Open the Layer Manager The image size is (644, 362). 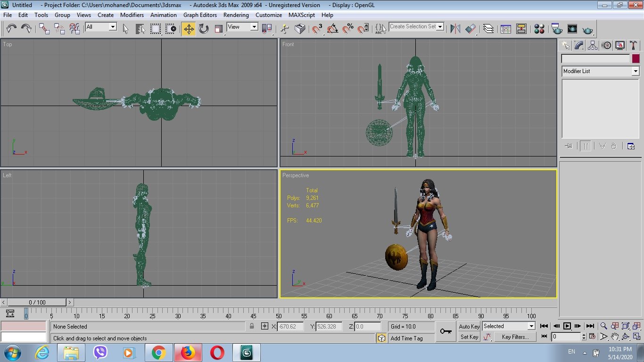click(x=489, y=29)
